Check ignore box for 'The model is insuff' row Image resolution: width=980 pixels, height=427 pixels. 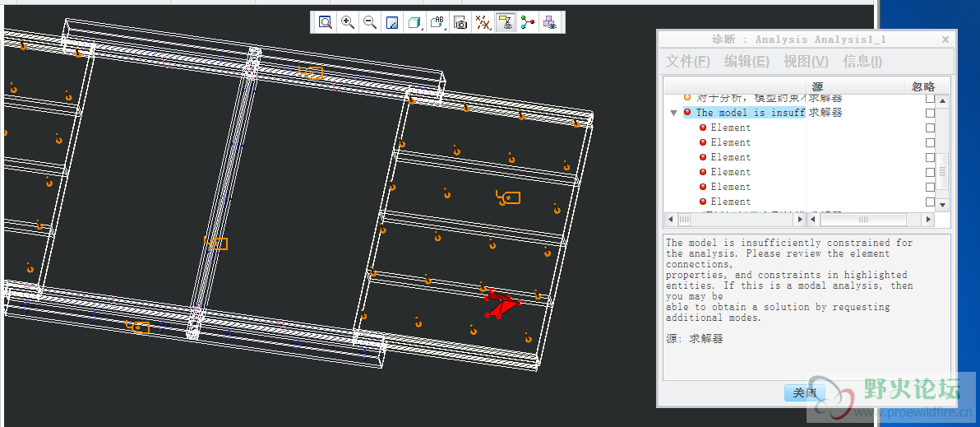tap(930, 113)
